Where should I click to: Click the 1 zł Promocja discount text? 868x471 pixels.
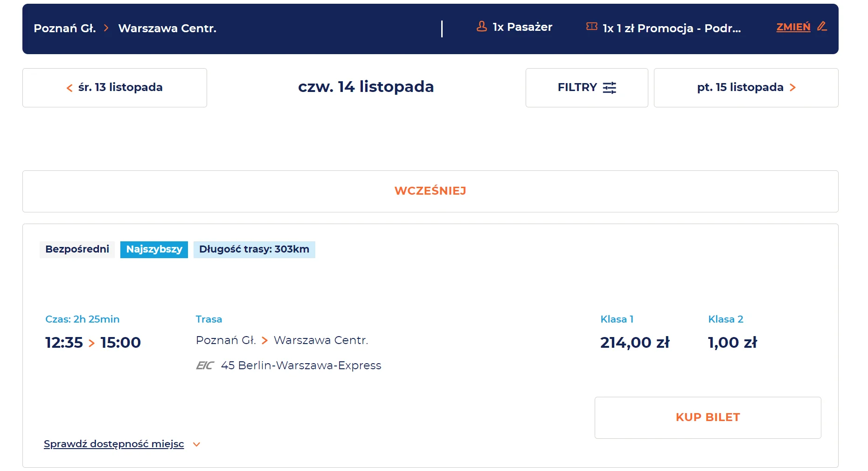[x=672, y=28]
